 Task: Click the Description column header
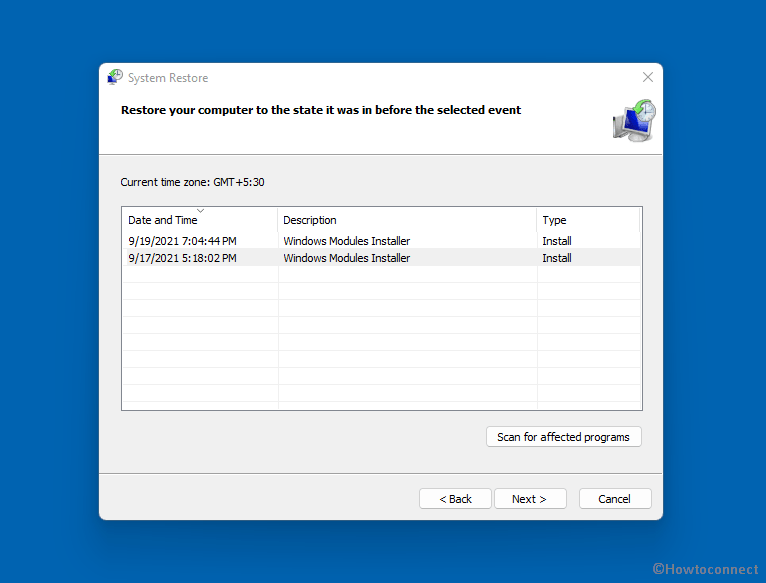407,220
